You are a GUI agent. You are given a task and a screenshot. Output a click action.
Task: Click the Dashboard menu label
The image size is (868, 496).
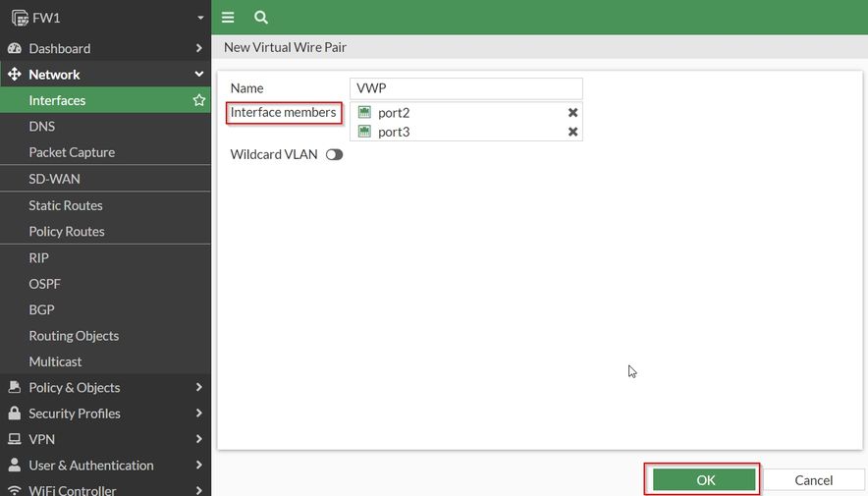click(60, 49)
